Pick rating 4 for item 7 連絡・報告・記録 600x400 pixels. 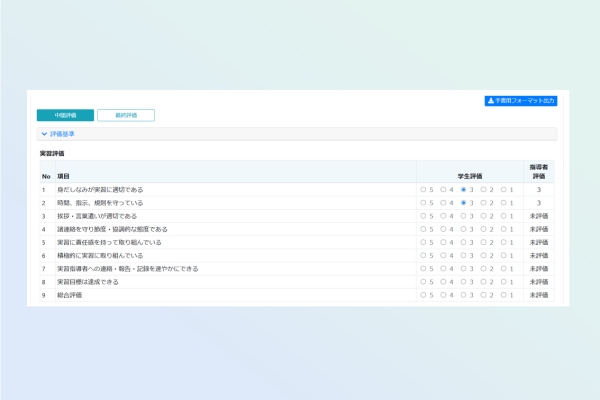point(443,269)
